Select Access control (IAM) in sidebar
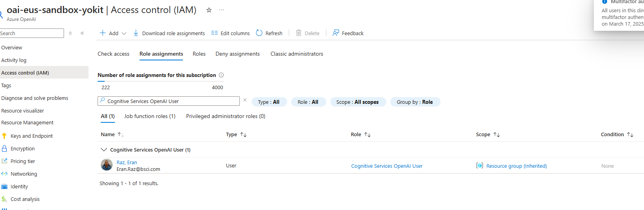The image size is (644, 210). [44, 73]
